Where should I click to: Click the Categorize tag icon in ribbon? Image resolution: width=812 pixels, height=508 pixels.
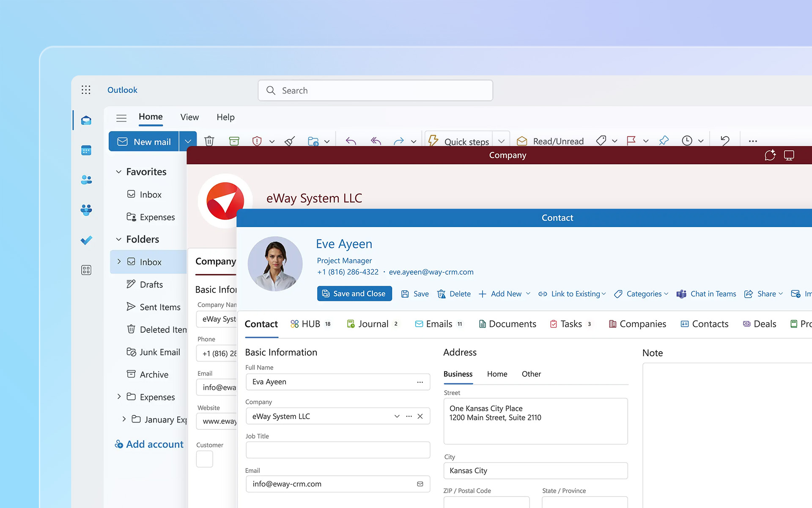coord(601,141)
